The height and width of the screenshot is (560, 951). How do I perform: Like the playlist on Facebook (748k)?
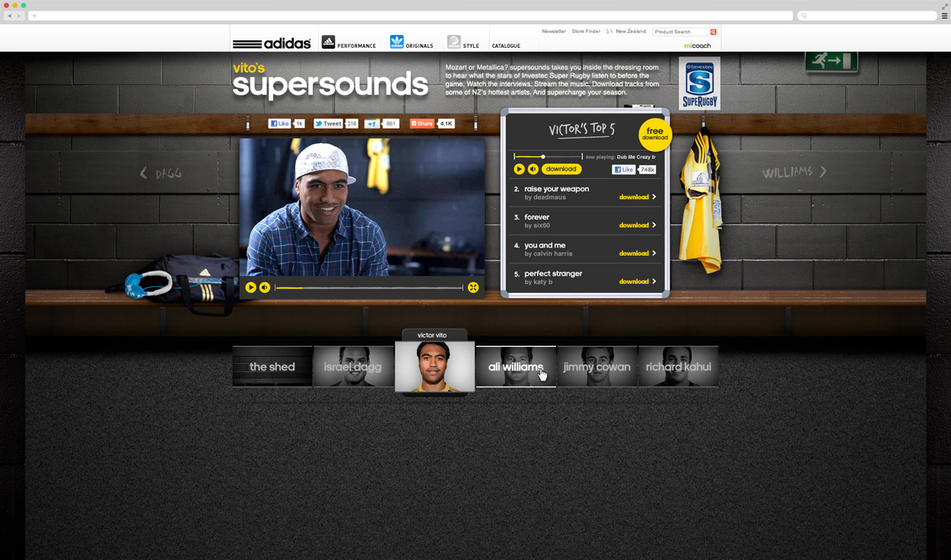(x=624, y=170)
